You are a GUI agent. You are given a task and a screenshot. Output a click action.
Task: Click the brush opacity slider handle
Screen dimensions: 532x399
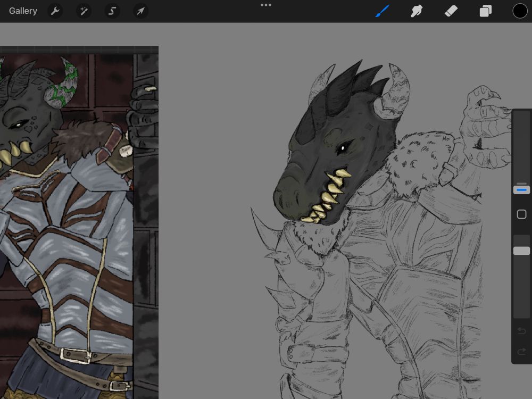click(521, 251)
